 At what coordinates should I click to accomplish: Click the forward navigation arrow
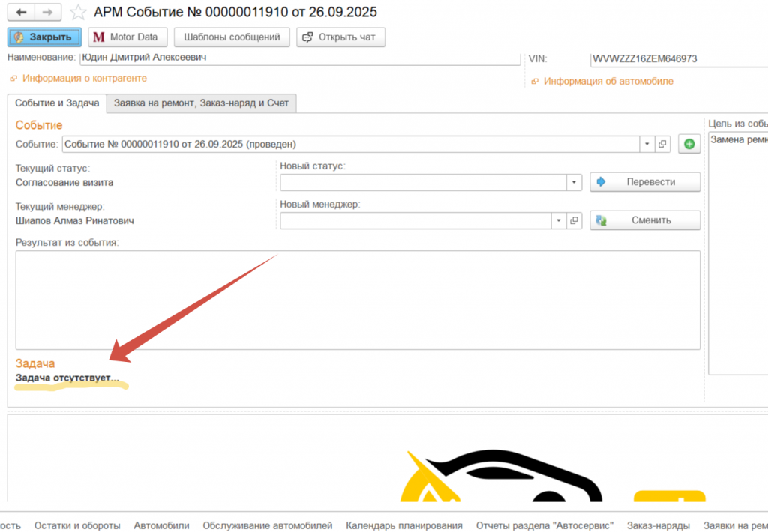pyautogui.click(x=47, y=13)
